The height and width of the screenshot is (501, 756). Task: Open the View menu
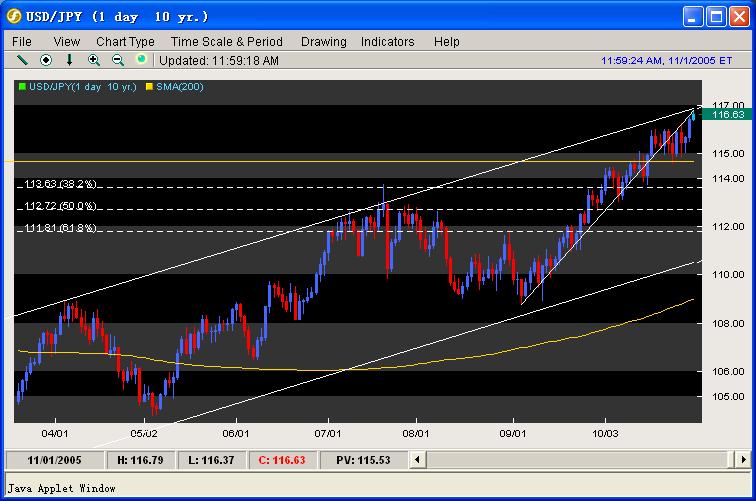[67, 42]
